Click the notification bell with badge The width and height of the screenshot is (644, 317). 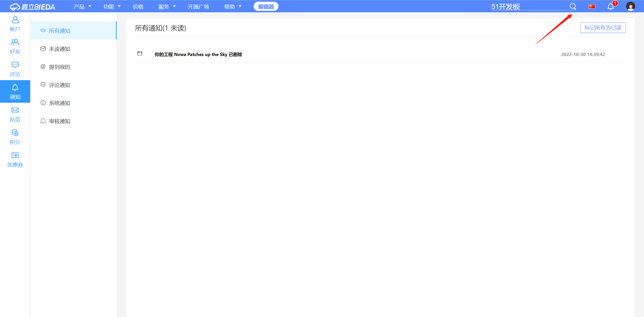[611, 7]
